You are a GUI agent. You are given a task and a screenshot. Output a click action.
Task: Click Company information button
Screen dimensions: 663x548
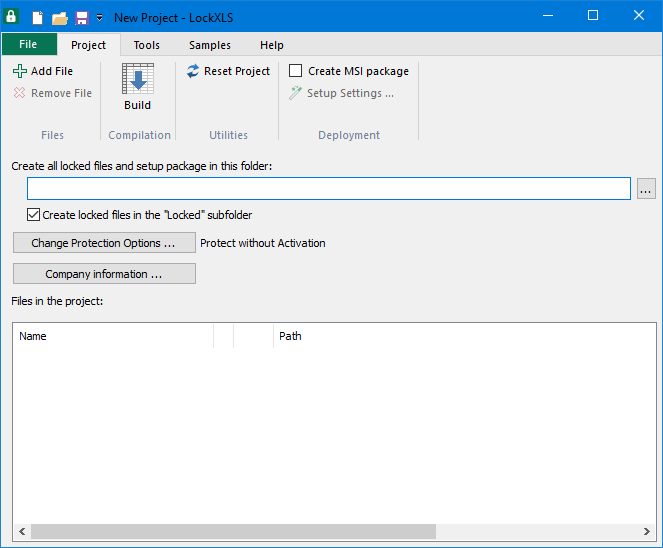click(104, 274)
